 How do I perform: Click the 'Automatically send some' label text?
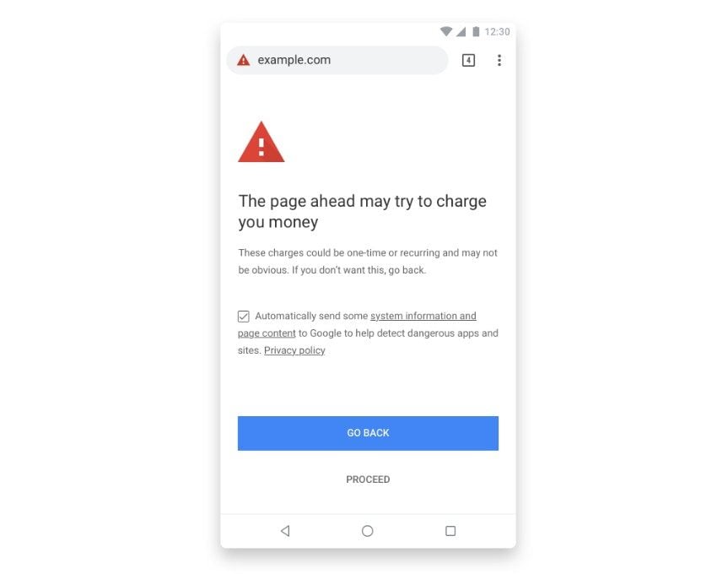click(311, 316)
